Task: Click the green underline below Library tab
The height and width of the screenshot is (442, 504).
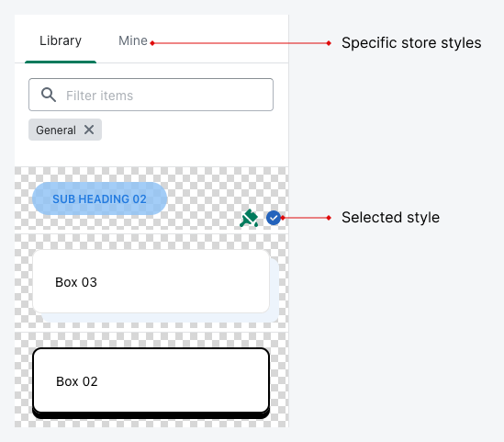Action: (61, 62)
